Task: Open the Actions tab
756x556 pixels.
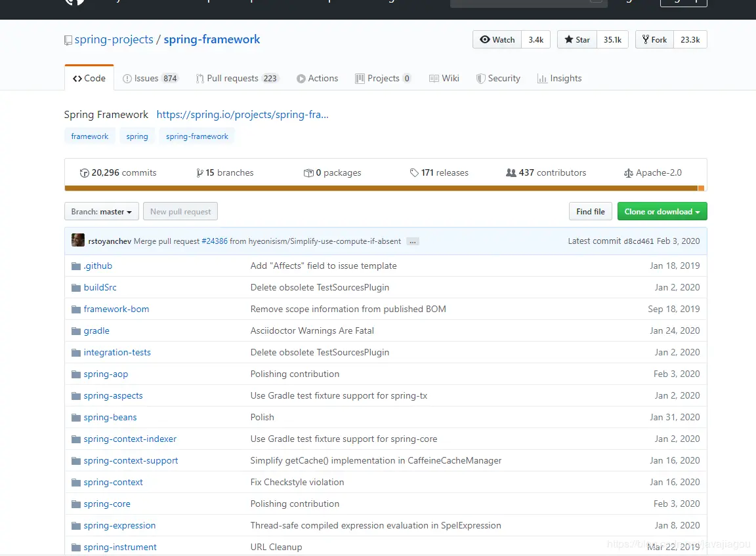Action: (x=317, y=79)
